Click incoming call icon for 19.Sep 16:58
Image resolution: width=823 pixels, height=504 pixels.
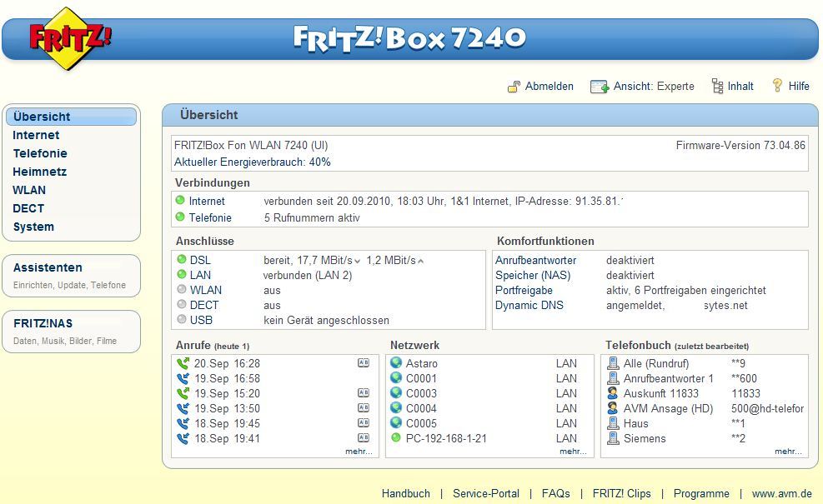click(183, 378)
